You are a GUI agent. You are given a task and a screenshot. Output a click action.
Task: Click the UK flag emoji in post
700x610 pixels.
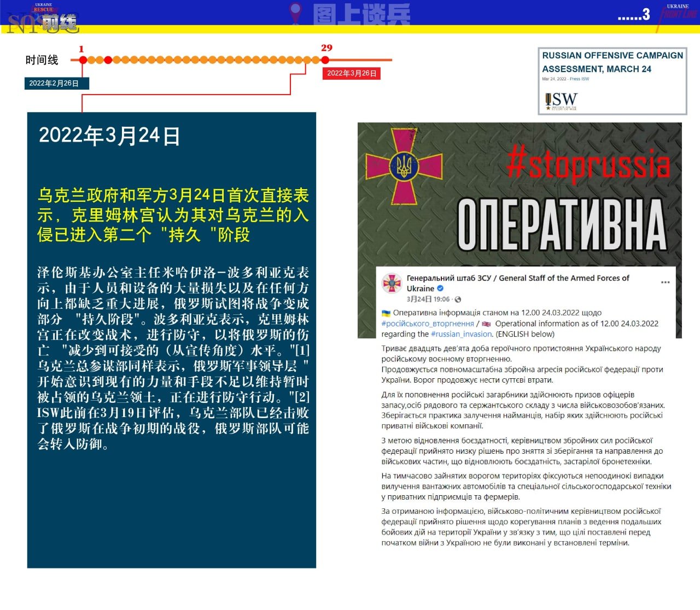coord(486,324)
